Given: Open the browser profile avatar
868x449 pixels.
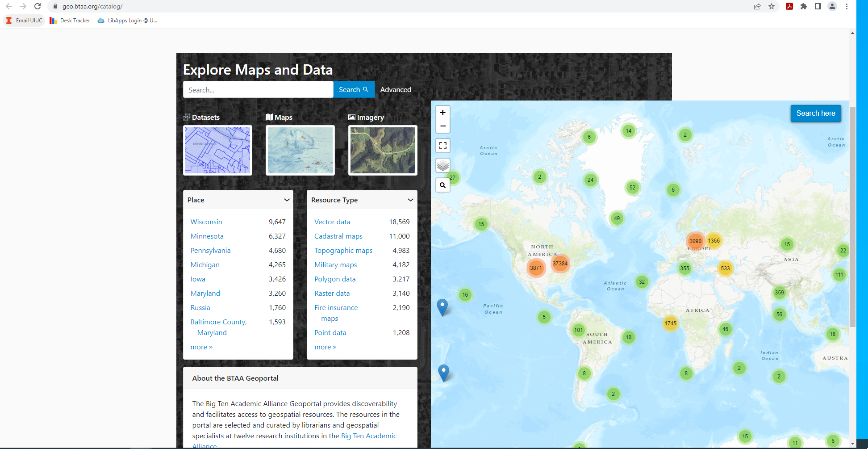Looking at the screenshot, I should click(x=832, y=6).
